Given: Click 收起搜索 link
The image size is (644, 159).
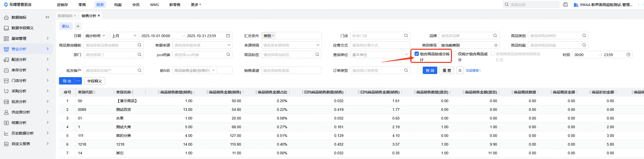Looking at the screenshot, I should [473, 71].
